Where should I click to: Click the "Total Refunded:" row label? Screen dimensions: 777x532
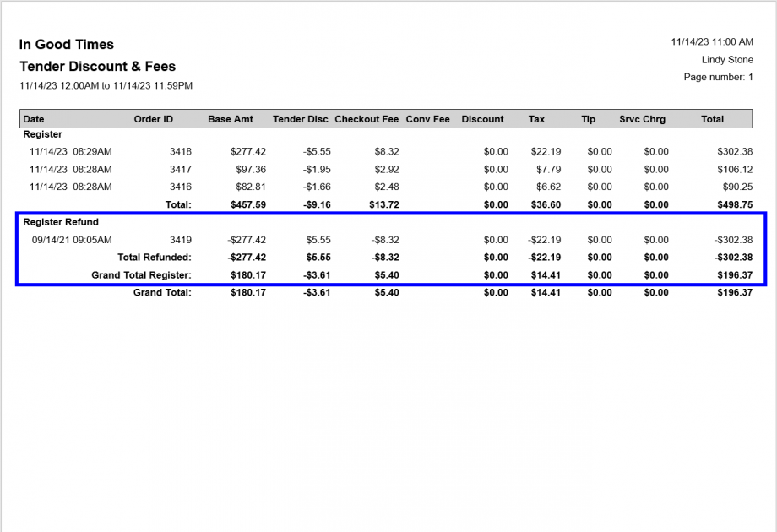(x=155, y=258)
